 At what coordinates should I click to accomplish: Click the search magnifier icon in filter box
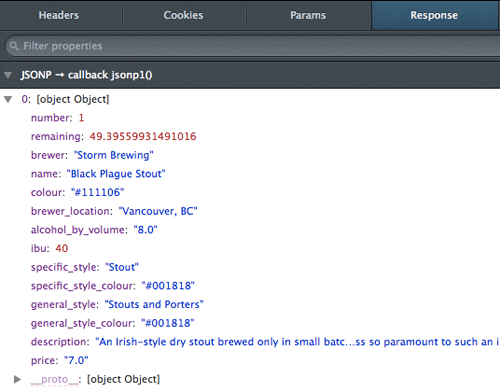pyautogui.click(x=14, y=46)
